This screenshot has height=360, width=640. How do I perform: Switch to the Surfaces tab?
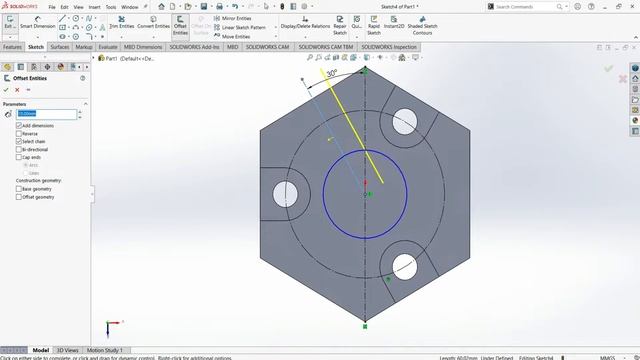[60, 47]
